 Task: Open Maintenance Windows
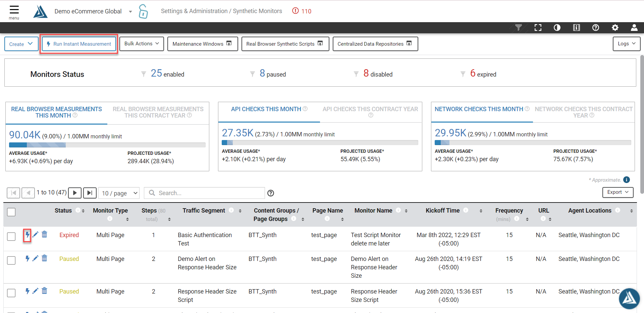click(203, 44)
